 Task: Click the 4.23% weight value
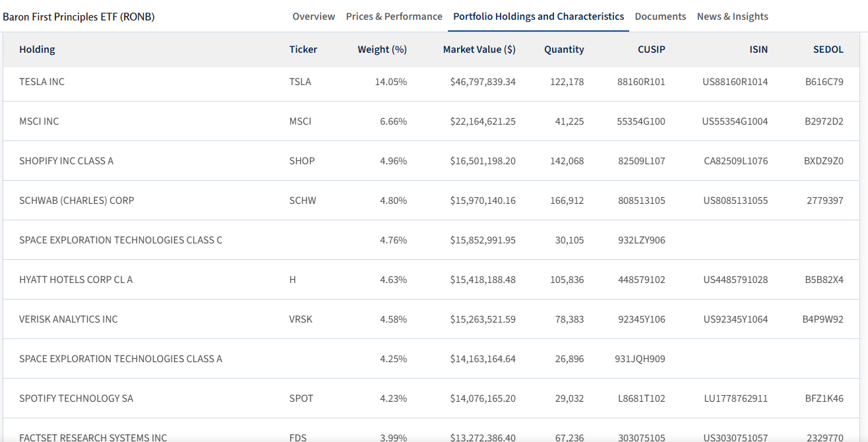pyautogui.click(x=393, y=398)
